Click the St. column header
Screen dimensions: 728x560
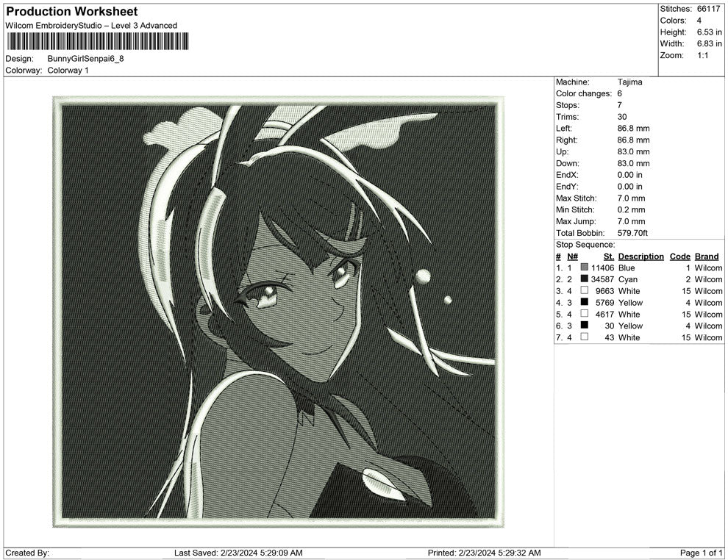609,256
